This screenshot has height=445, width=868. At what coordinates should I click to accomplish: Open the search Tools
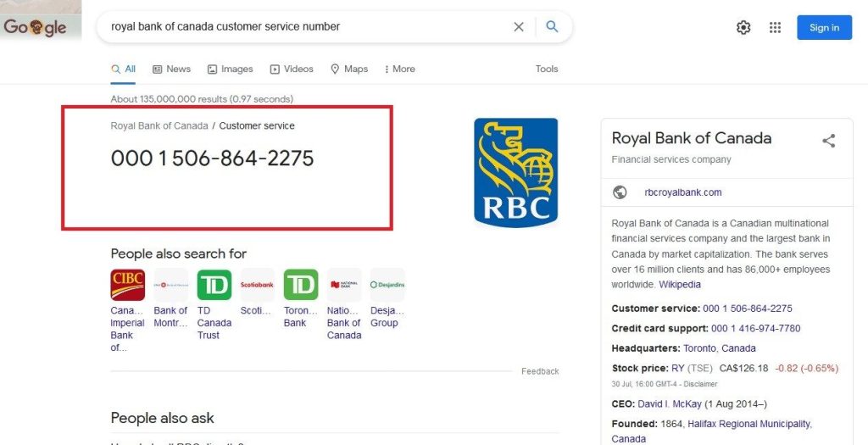coord(547,70)
